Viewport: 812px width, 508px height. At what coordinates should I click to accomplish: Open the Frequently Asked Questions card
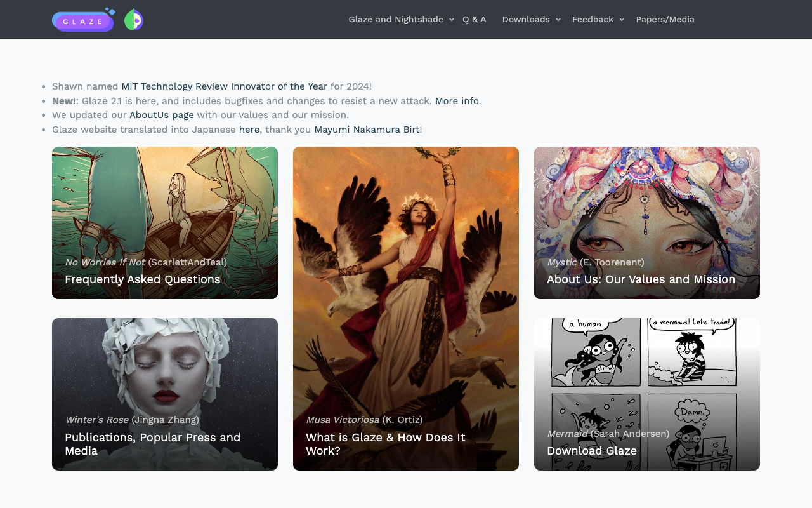tap(165, 223)
